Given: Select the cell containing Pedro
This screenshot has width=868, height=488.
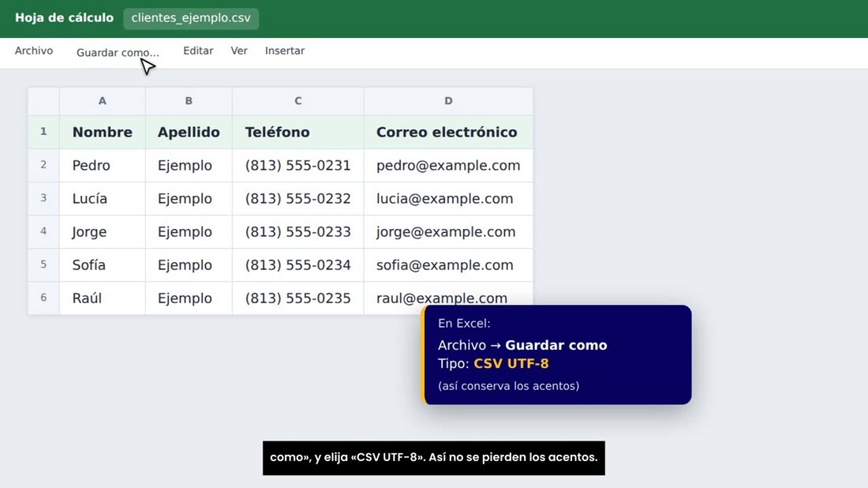Looking at the screenshot, I should point(103,165).
